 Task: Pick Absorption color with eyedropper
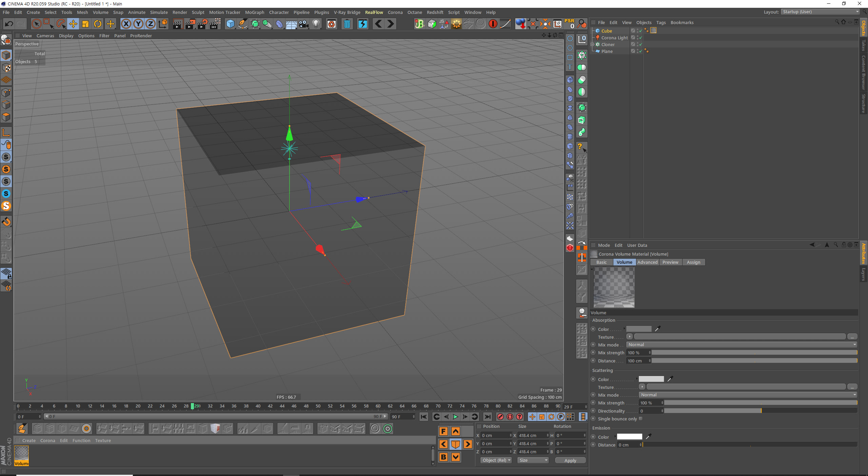(657, 329)
